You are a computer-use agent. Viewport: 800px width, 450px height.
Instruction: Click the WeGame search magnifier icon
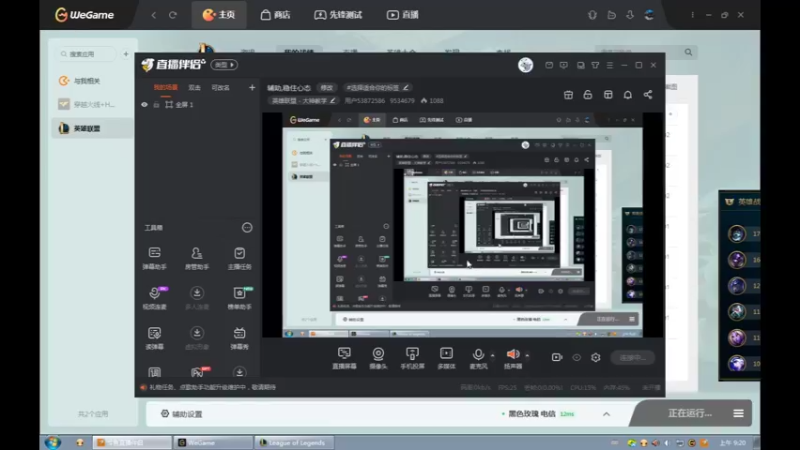click(x=688, y=52)
